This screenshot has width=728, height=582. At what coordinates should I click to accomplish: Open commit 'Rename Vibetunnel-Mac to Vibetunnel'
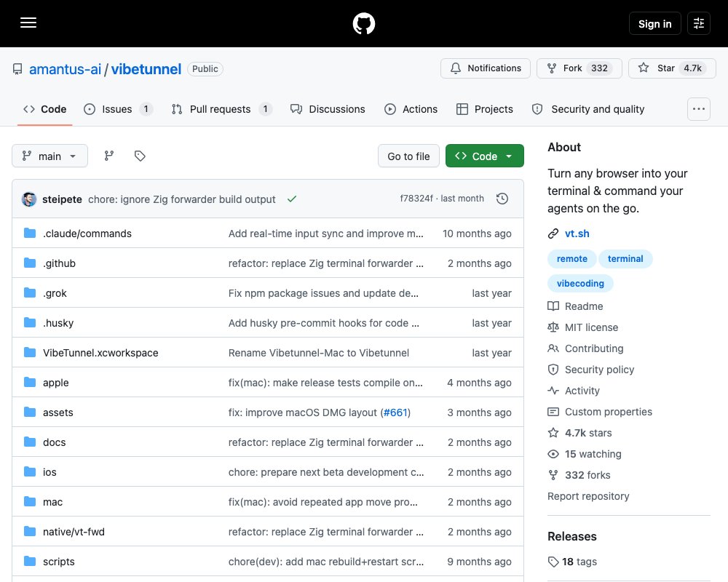point(319,353)
